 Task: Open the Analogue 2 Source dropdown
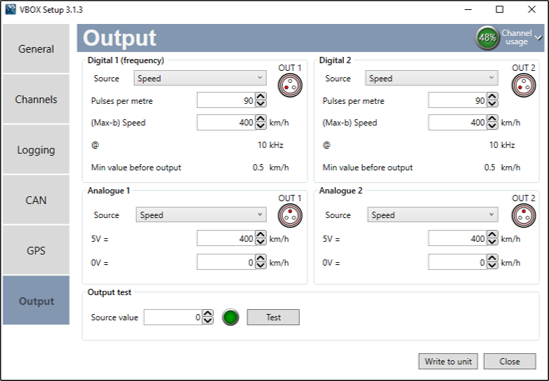(x=432, y=215)
